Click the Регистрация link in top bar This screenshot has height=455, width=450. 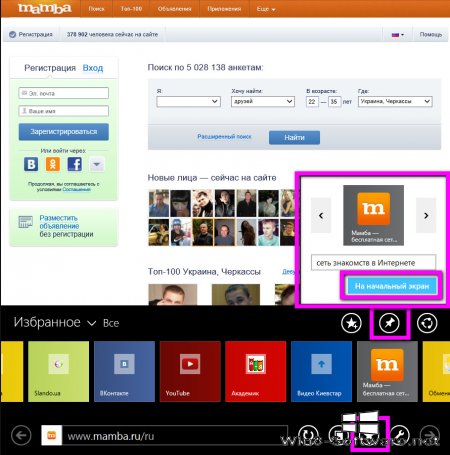pos(31,34)
